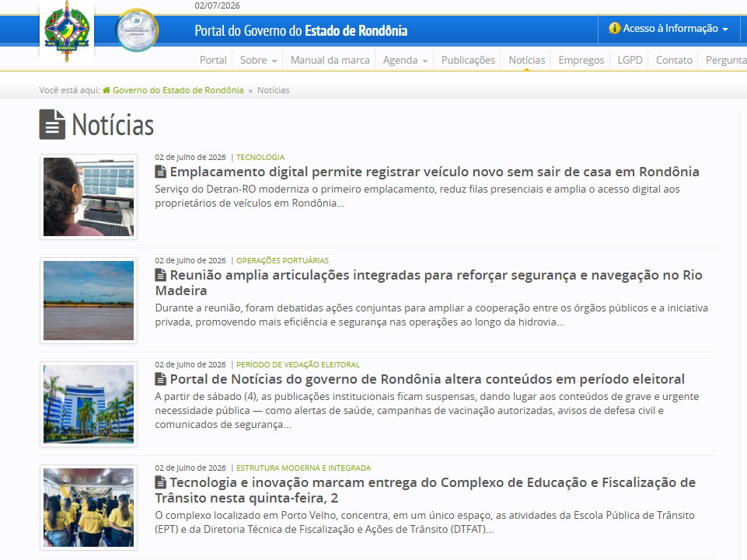
Task: Click document icon before Portal de Notícias headline
Action: (x=161, y=379)
